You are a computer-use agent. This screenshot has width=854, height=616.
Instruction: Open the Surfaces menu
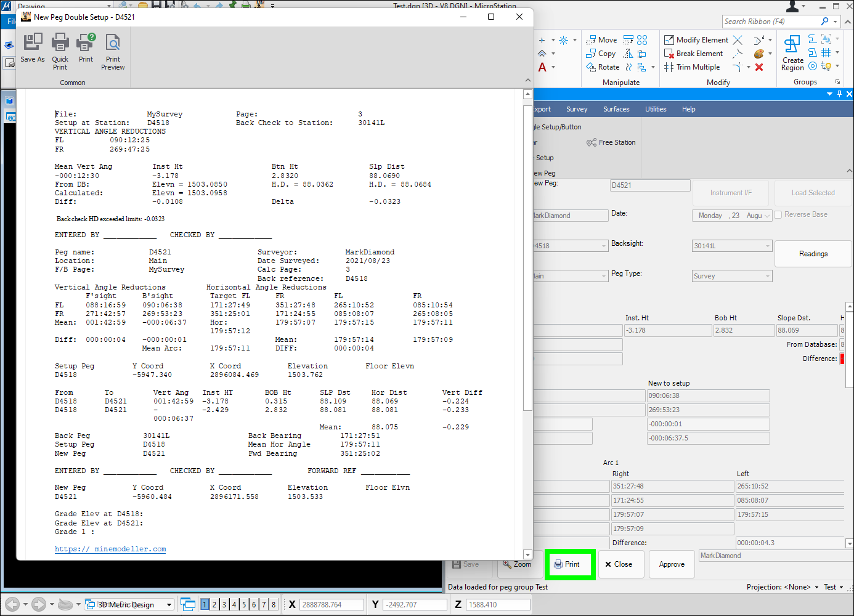click(x=616, y=109)
